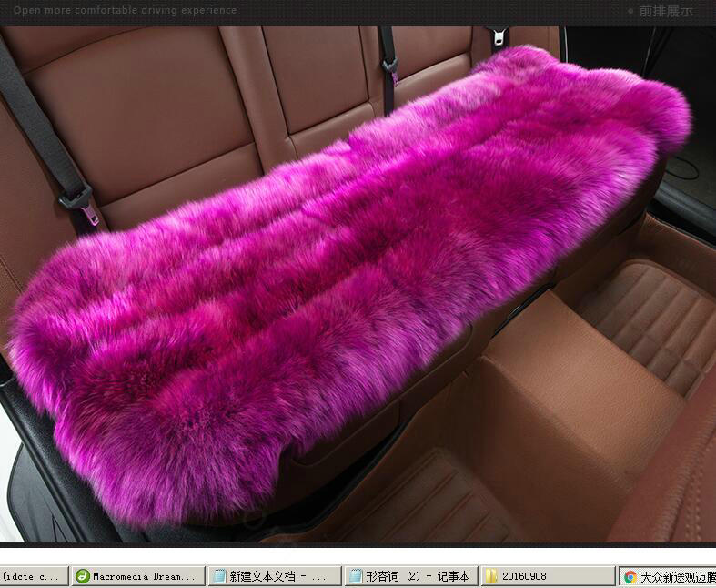Click the 'Open more comfortable driving experience' text
716x588 pixels.
click(125, 11)
